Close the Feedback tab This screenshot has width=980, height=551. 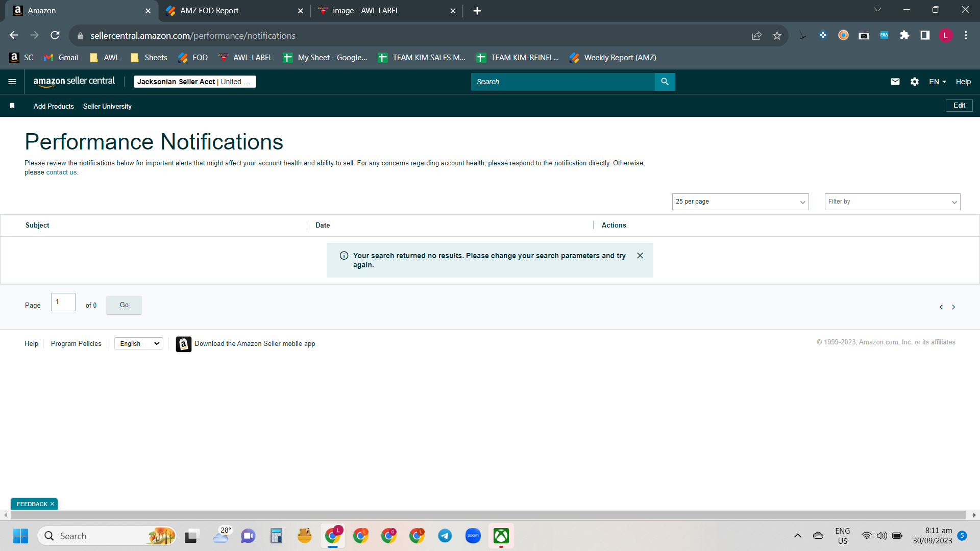[x=52, y=504]
